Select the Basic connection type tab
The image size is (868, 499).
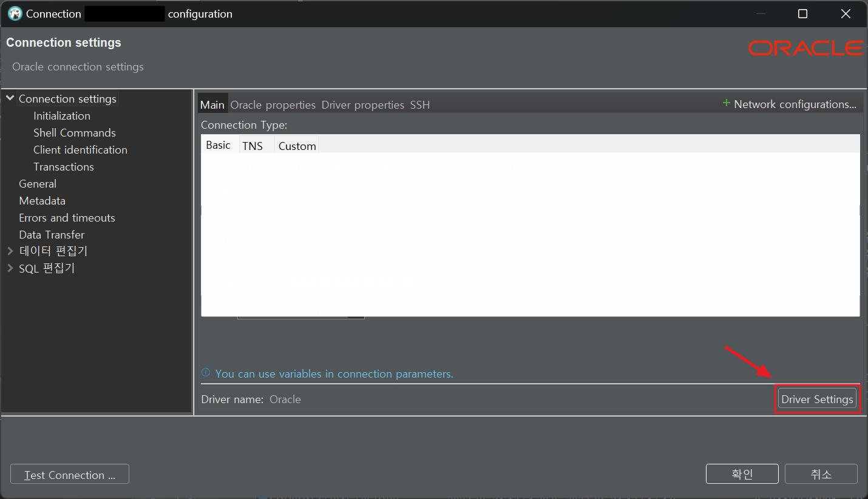click(x=219, y=145)
